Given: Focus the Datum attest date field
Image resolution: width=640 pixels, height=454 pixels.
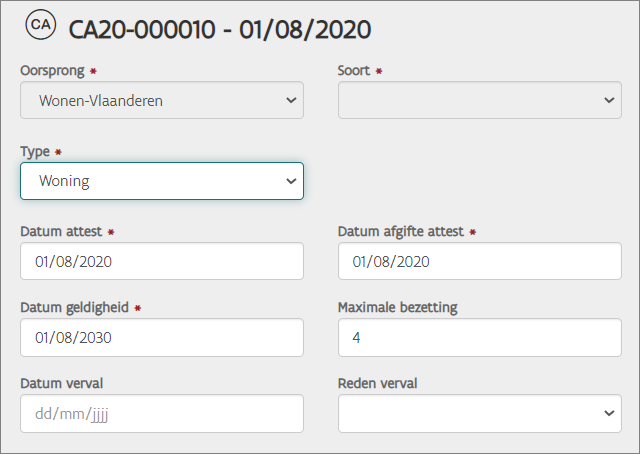Looking at the screenshot, I should (x=161, y=261).
